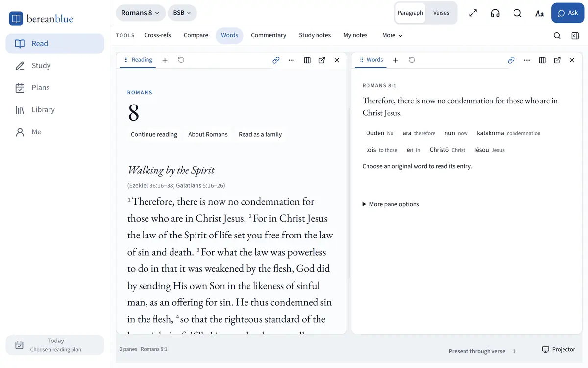This screenshot has width=588, height=368.
Task: Open the Iēsou (Jesus) word entry
Action: [x=490, y=150]
